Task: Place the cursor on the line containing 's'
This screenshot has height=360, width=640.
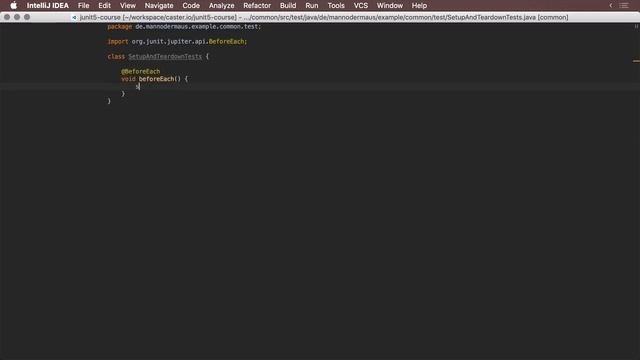Action: [x=320, y=86]
